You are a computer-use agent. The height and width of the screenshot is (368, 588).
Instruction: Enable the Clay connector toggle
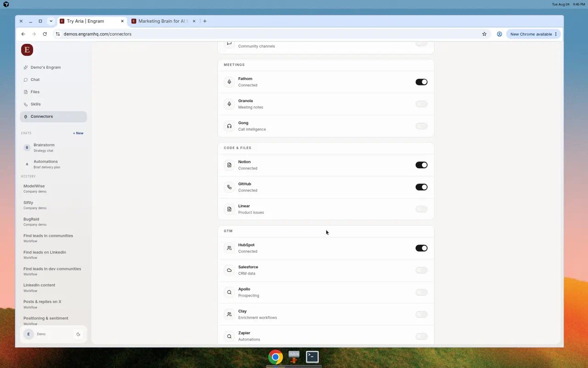[x=421, y=314]
